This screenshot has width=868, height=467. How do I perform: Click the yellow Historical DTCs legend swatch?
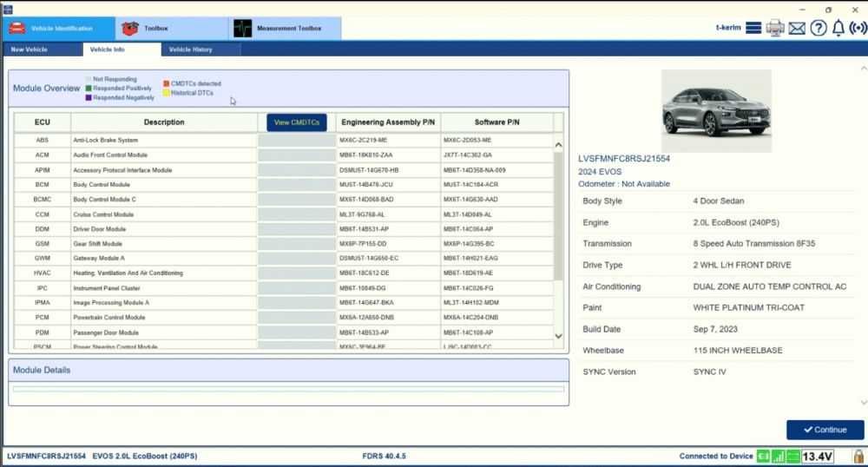[x=166, y=93]
